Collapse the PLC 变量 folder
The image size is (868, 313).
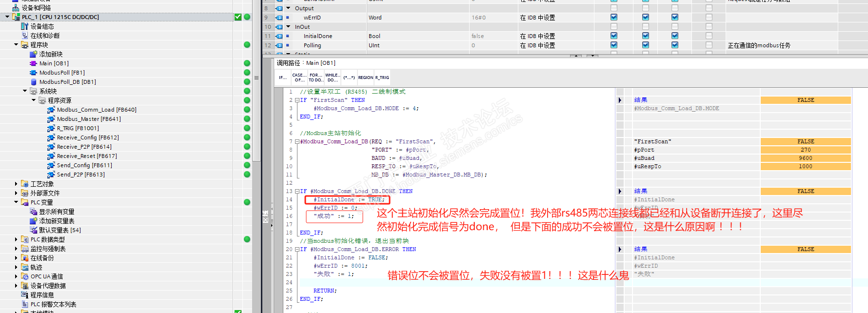pyautogui.click(x=16, y=202)
